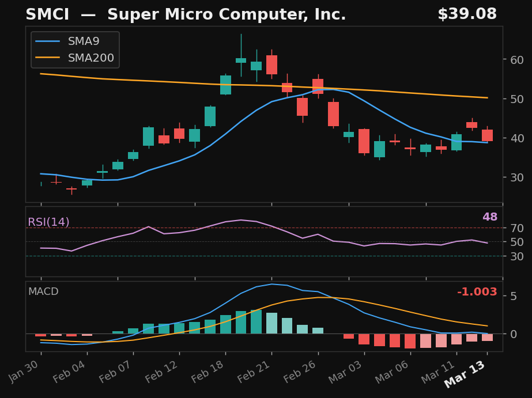The image size is (532, 398).
Task: Click the price axis 50 tick label
Action: coord(517,99)
